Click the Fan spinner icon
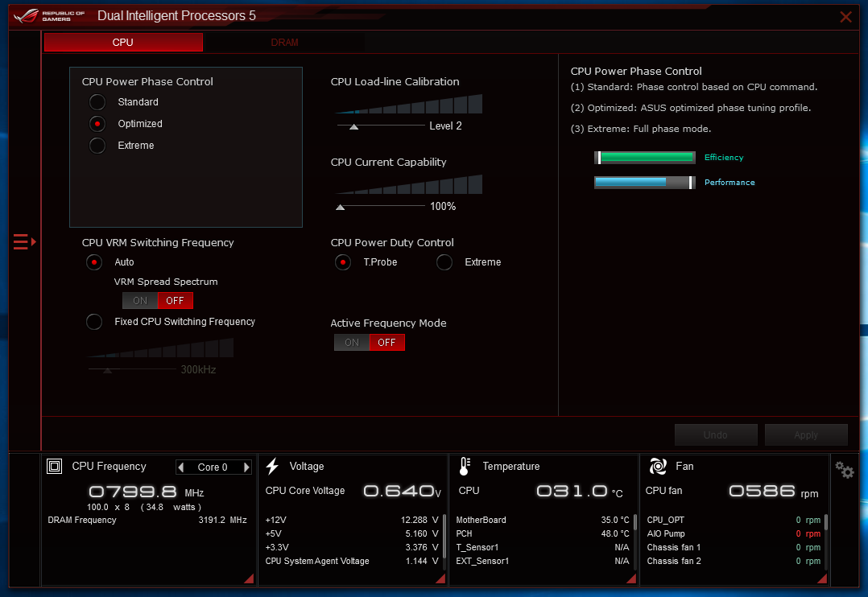 click(x=658, y=467)
